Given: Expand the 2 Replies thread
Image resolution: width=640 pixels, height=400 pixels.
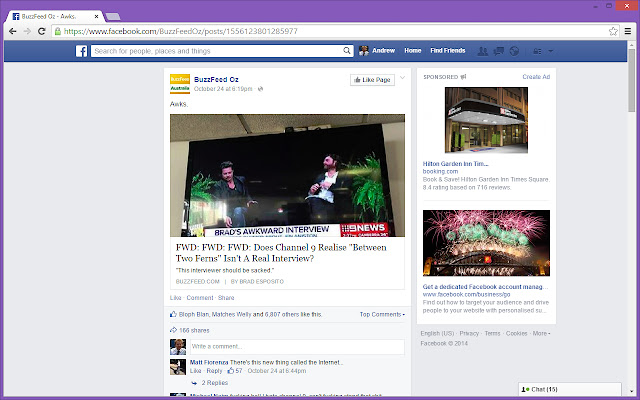Looking at the screenshot, I should point(214,383).
